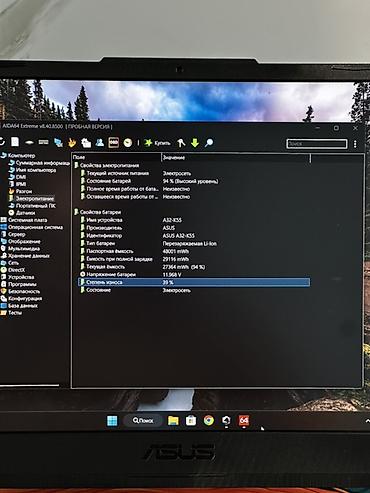Click the round yellow clock toolbar icon
This screenshot has height=493, width=370.
tap(128, 143)
